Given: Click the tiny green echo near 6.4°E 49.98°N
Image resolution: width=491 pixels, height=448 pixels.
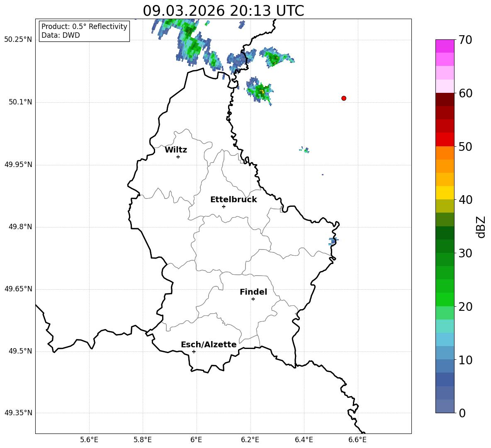Looking at the screenshot, I should (305, 150).
